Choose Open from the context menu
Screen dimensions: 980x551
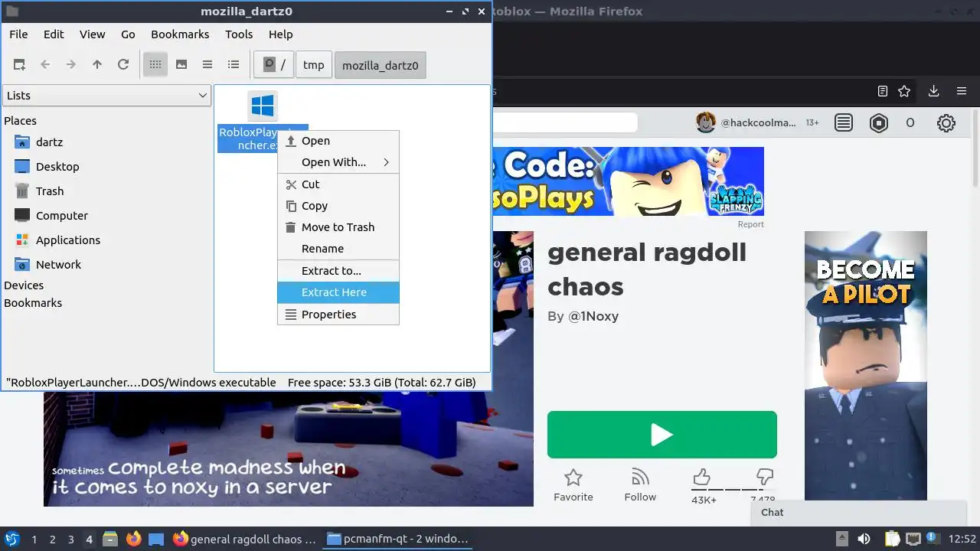(338, 141)
